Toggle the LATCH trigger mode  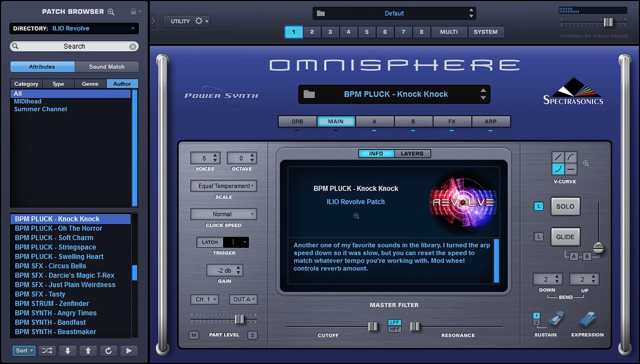209,242
